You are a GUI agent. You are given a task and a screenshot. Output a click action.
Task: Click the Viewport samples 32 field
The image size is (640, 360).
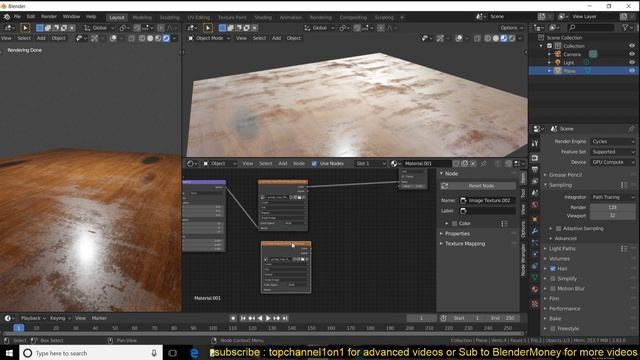613,216
